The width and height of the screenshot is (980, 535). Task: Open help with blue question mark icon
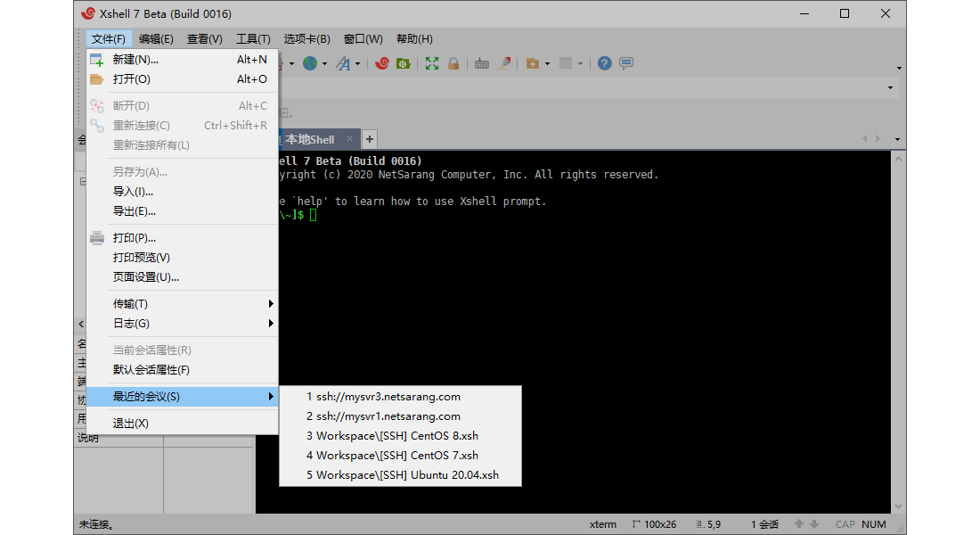click(x=604, y=63)
